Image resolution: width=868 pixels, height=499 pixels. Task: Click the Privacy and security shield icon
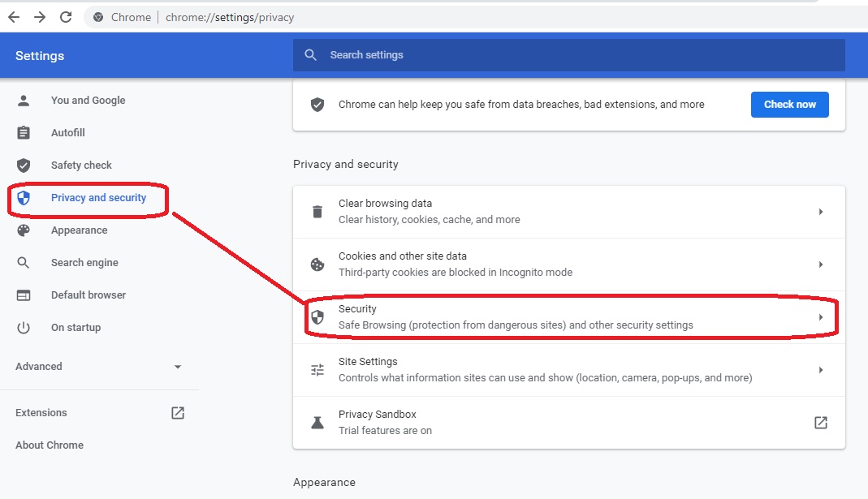pyautogui.click(x=24, y=197)
